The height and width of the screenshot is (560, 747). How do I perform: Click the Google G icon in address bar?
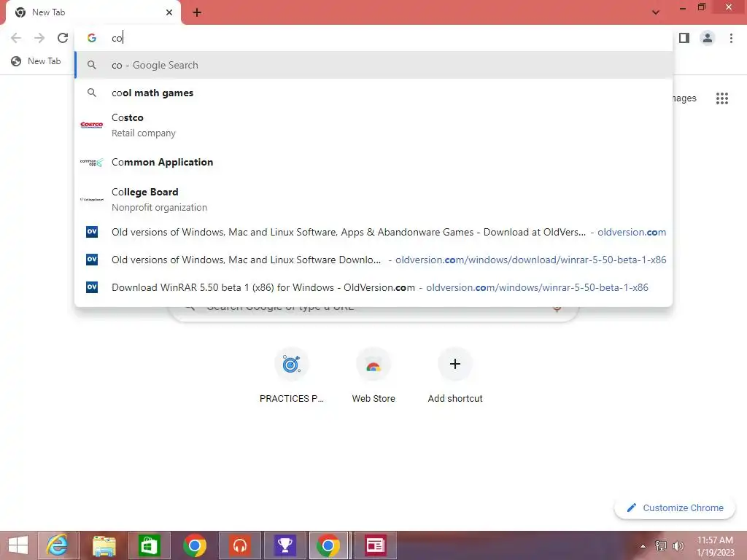[x=92, y=38]
